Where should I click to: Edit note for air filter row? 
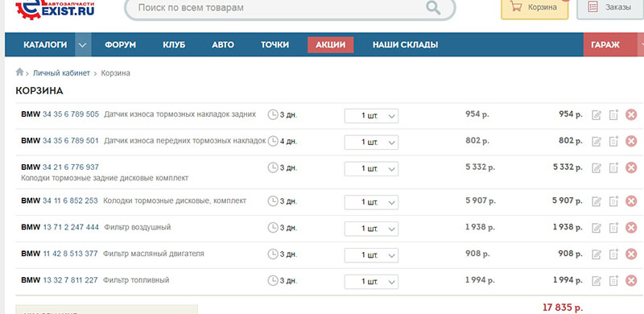(597, 228)
